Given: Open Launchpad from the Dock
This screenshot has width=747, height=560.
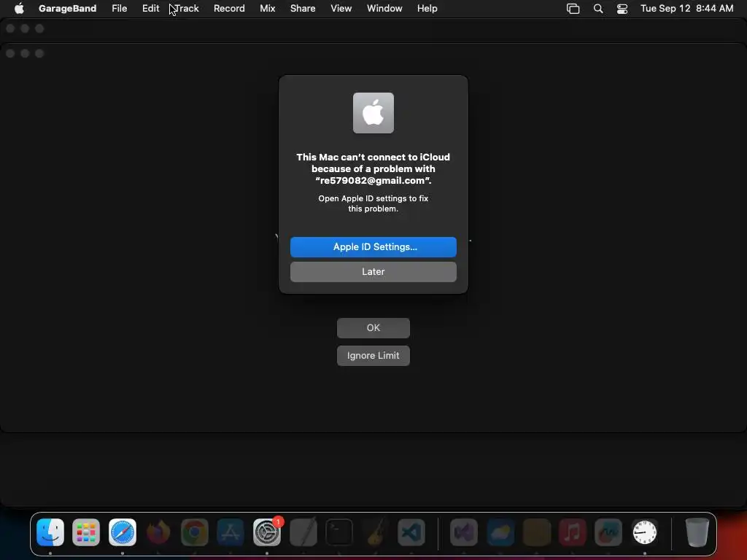Looking at the screenshot, I should pyautogui.click(x=86, y=532).
